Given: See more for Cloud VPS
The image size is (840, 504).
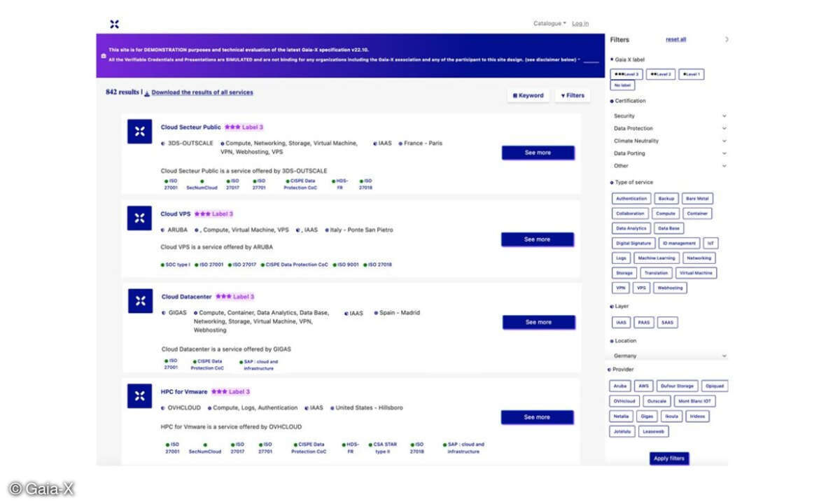Looking at the screenshot, I should point(538,239).
